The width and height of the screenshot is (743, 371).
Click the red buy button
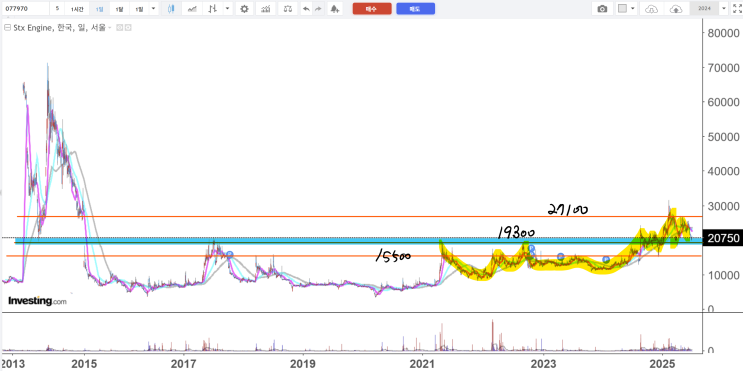coord(372,9)
